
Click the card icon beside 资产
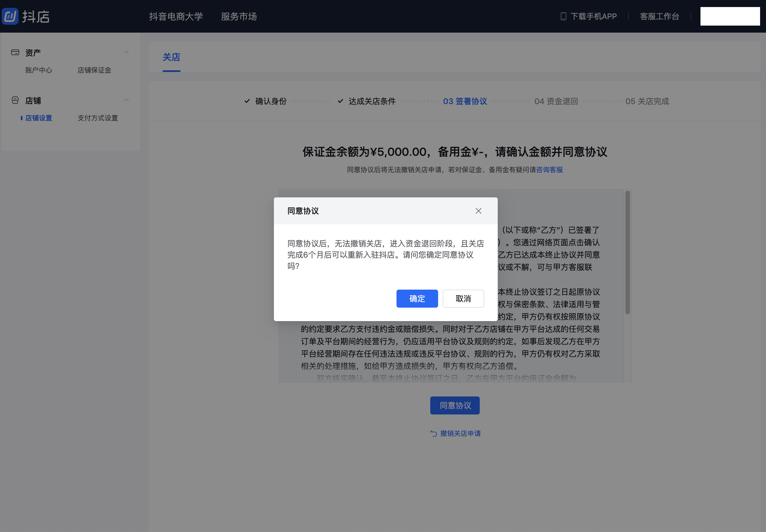(15, 52)
